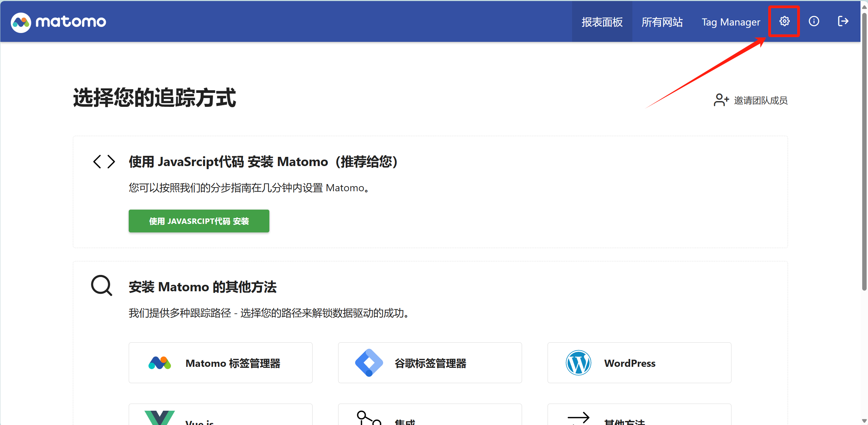
Task: Click the WordPress logo icon
Action: click(x=578, y=363)
